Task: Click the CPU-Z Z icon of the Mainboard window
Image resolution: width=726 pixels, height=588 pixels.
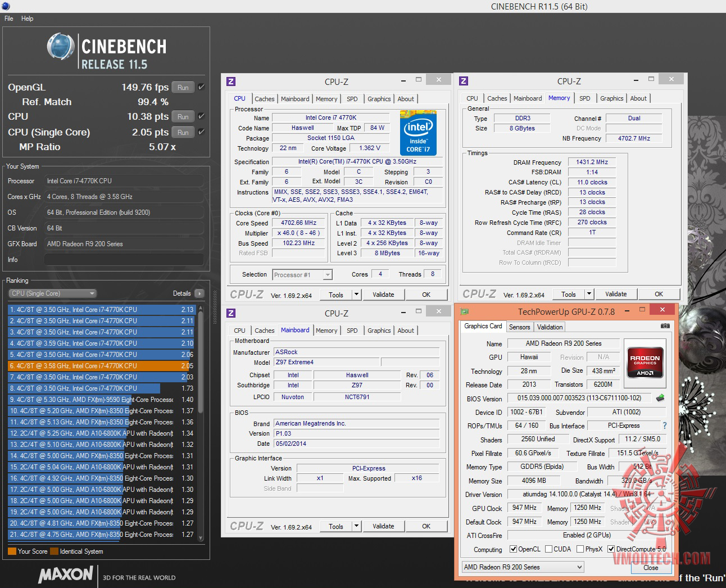Action: (231, 313)
